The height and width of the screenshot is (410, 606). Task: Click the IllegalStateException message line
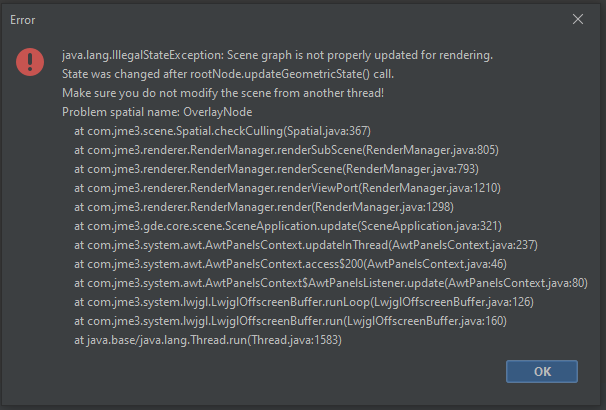(x=277, y=55)
